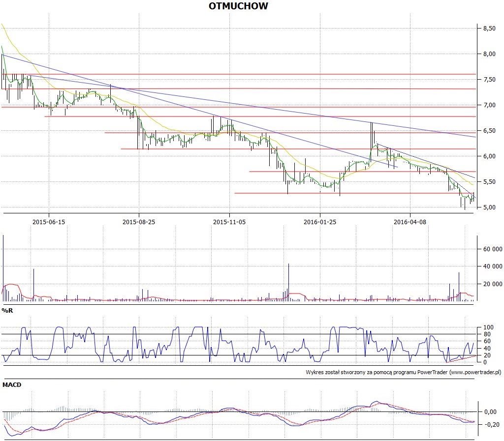Click the 6,00 price axis label

(x=489, y=156)
